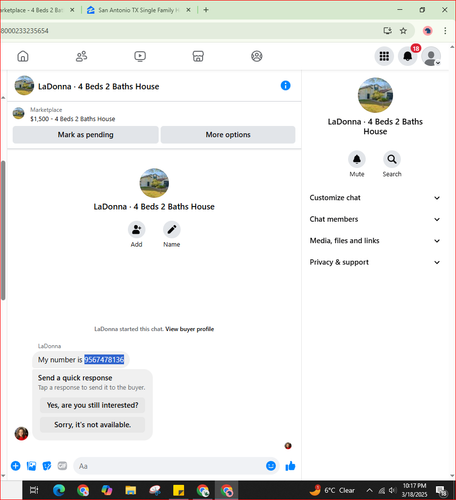Open the Friends icon in the top navigation
This screenshot has width=456, height=500.
(x=81, y=56)
